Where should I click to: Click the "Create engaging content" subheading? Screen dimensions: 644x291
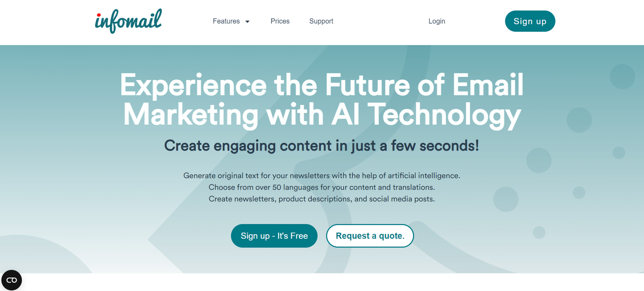tap(322, 146)
